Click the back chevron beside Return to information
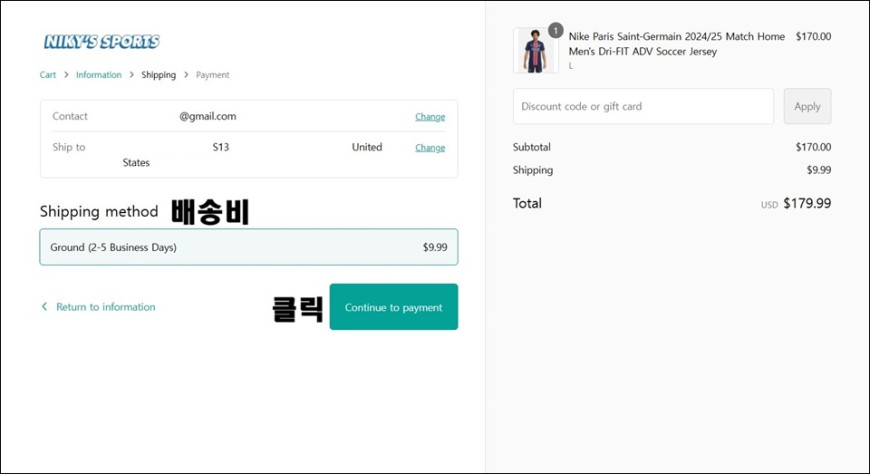Viewport: 870px width, 474px height. tap(44, 306)
